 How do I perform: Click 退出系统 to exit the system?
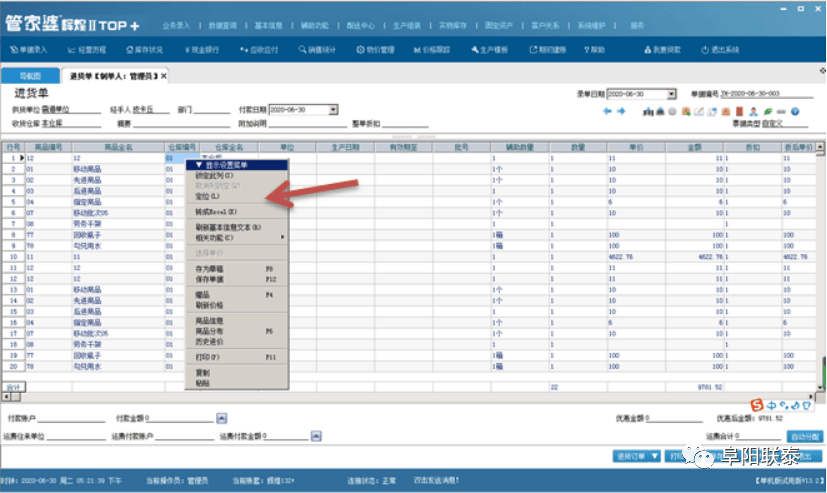coord(720,50)
